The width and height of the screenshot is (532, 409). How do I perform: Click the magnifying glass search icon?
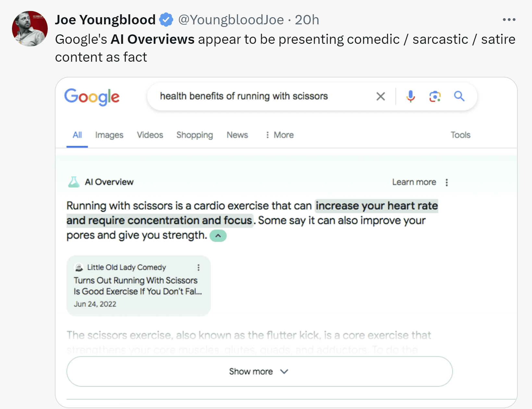[459, 96]
